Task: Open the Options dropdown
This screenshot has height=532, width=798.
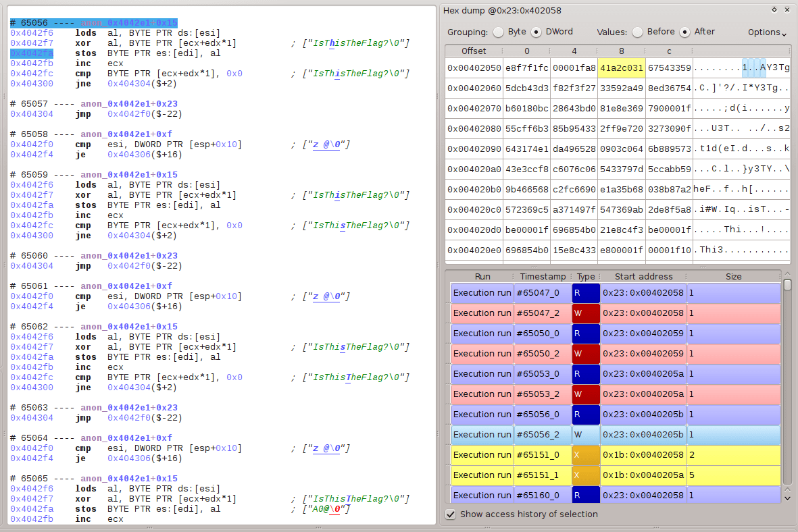Action: click(765, 31)
